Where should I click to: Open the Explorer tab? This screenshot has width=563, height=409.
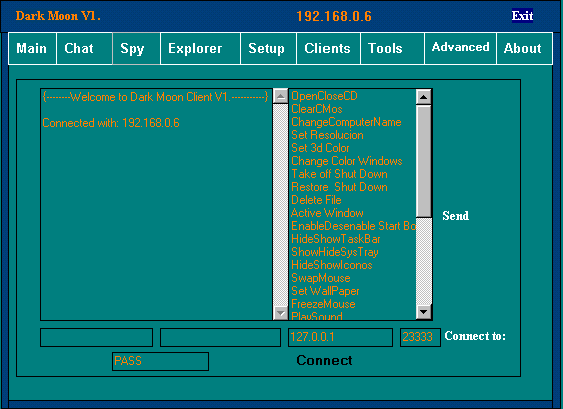(x=200, y=48)
